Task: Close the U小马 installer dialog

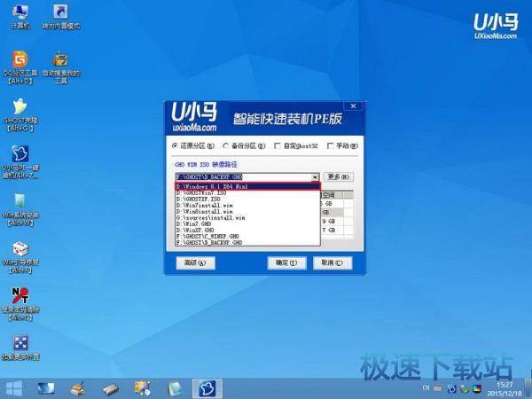Action: pyautogui.click(x=353, y=106)
